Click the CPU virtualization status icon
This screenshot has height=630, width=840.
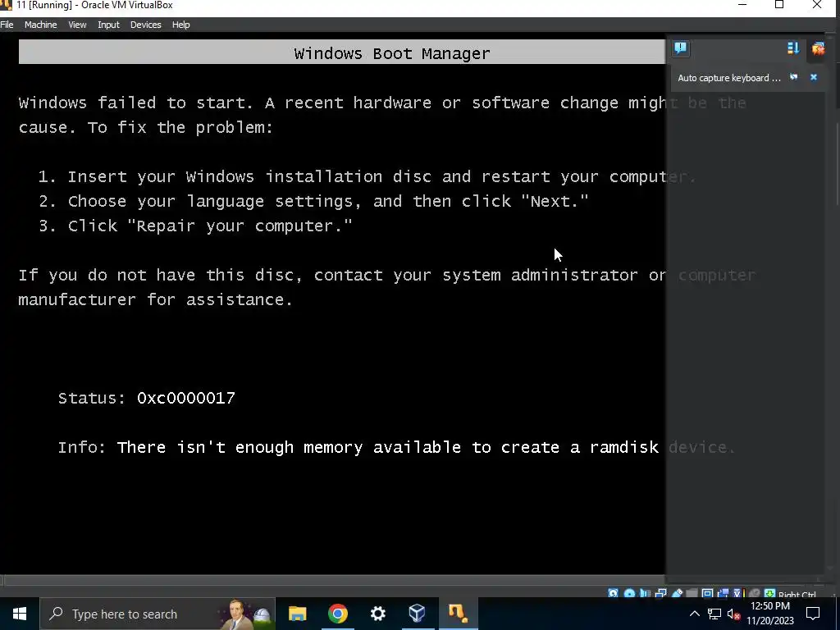click(738, 594)
